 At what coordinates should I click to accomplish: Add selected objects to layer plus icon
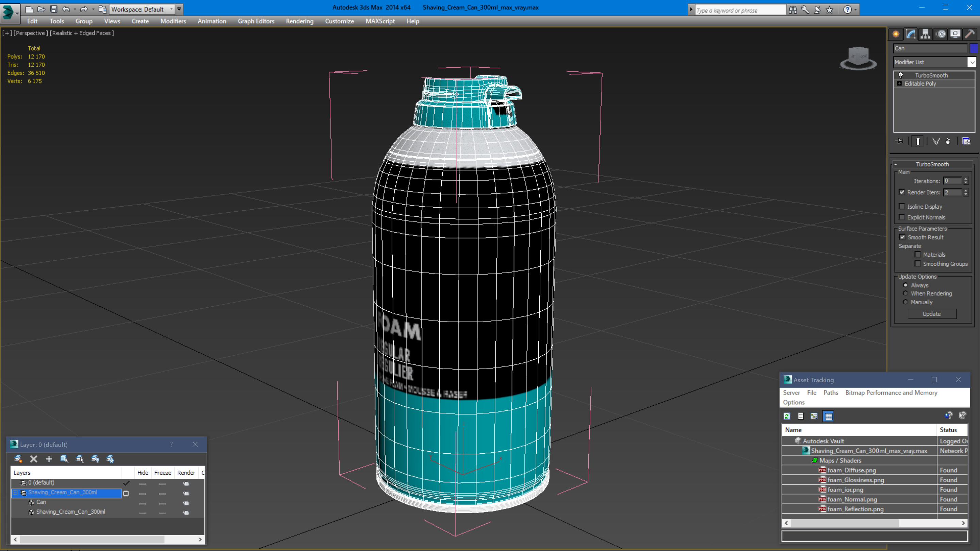pyautogui.click(x=49, y=459)
